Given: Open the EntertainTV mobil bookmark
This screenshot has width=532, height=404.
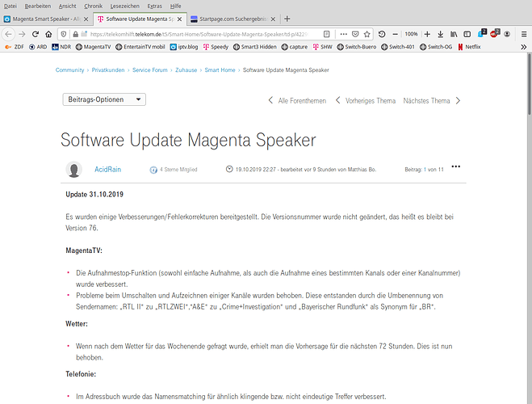Looking at the screenshot, I should [x=140, y=47].
